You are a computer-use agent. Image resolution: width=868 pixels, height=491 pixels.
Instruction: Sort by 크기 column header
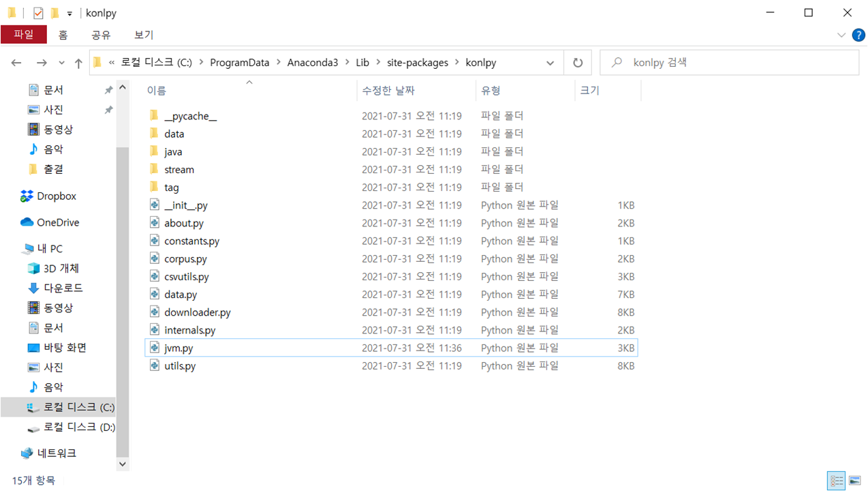[589, 91]
